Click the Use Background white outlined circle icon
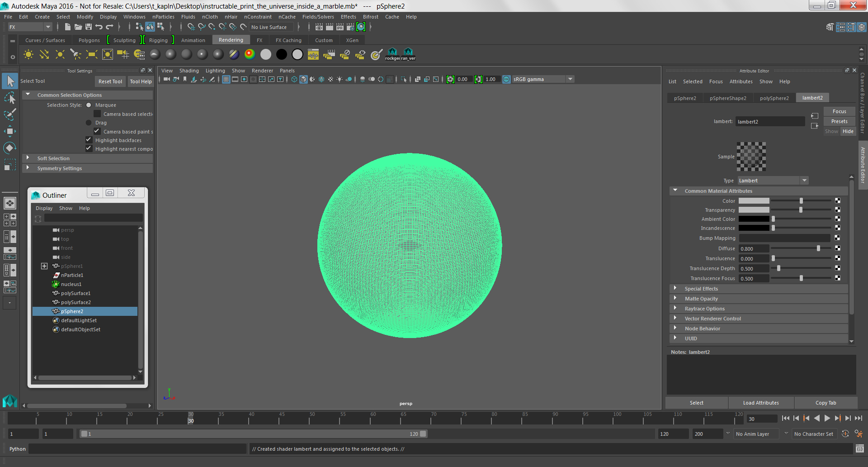Viewport: 868px width, 467px height. pyautogui.click(x=297, y=55)
